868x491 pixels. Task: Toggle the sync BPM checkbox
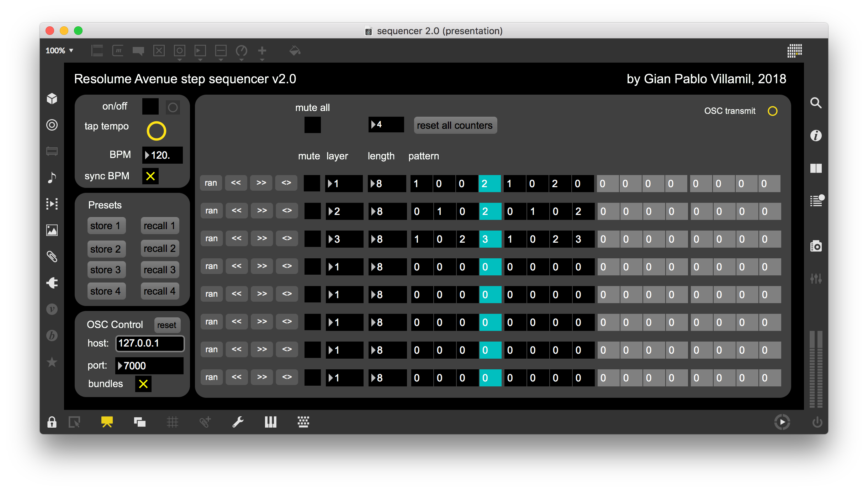(x=150, y=176)
